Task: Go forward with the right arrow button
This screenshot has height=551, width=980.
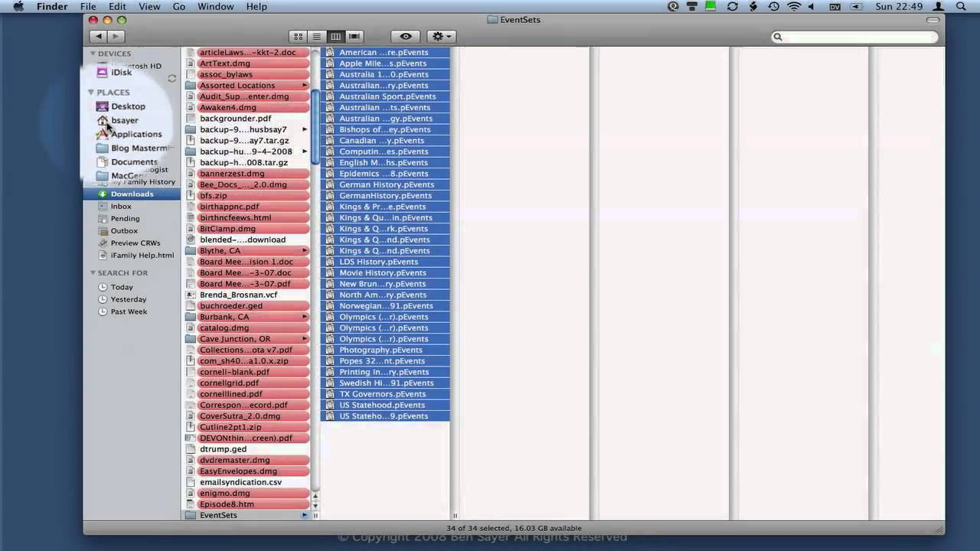Action: (x=116, y=36)
